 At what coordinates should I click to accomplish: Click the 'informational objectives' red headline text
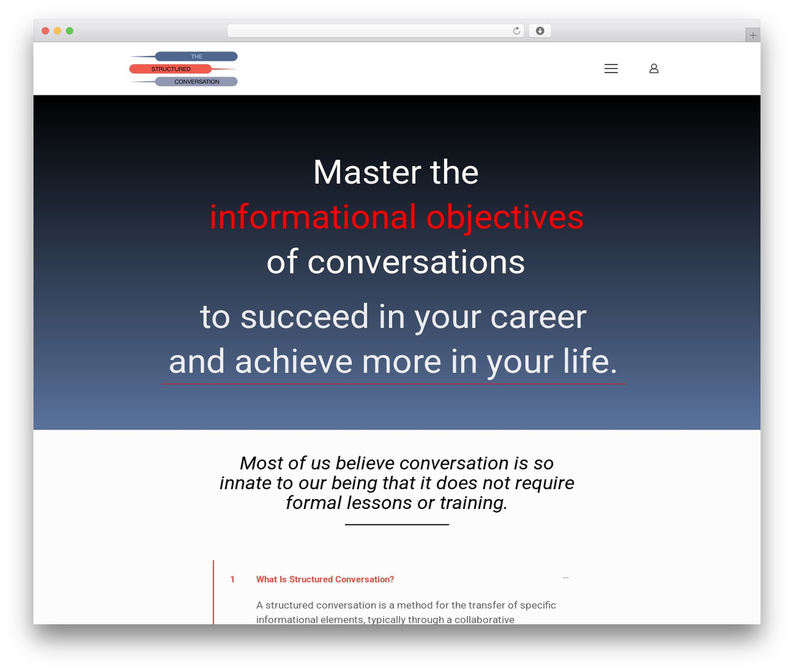coord(396,217)
